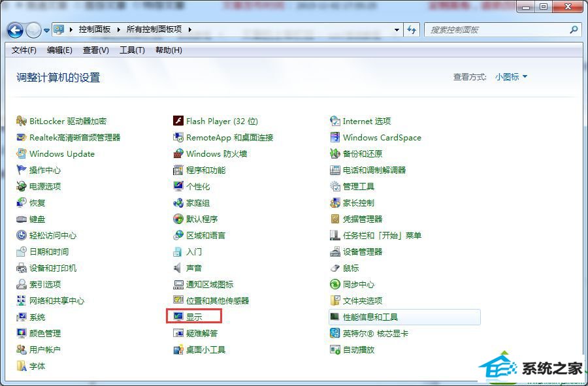This screenshot has width=588, height=386.
Task: Click the 网络和共享中心 icon
Action: 22,300
